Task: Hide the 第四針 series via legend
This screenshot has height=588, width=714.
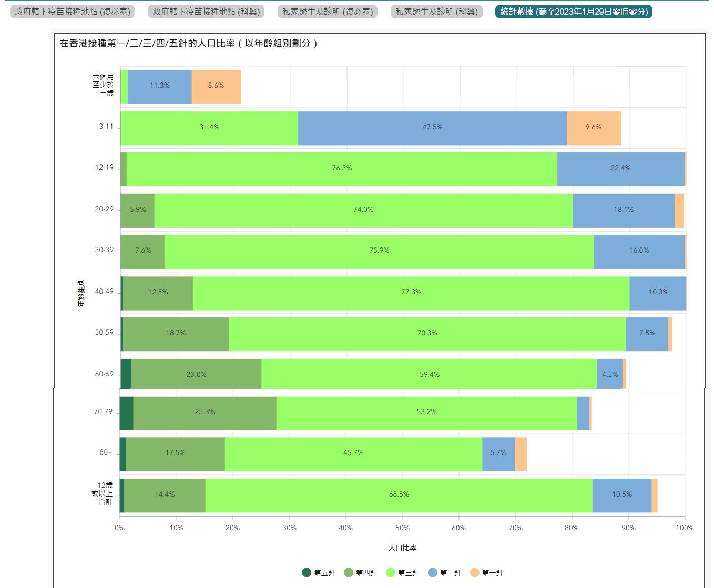Action: tap(361, 573)
